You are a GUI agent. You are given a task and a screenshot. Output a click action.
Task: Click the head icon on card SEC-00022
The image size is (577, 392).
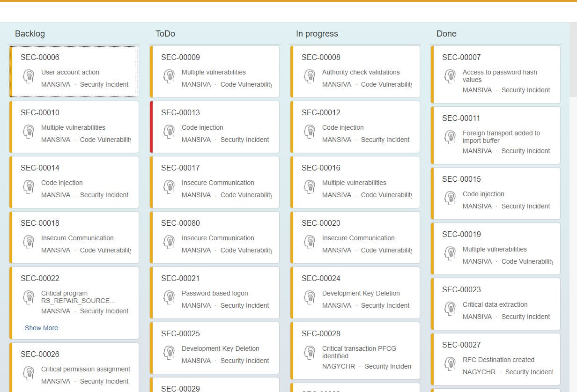click(29, 297)
